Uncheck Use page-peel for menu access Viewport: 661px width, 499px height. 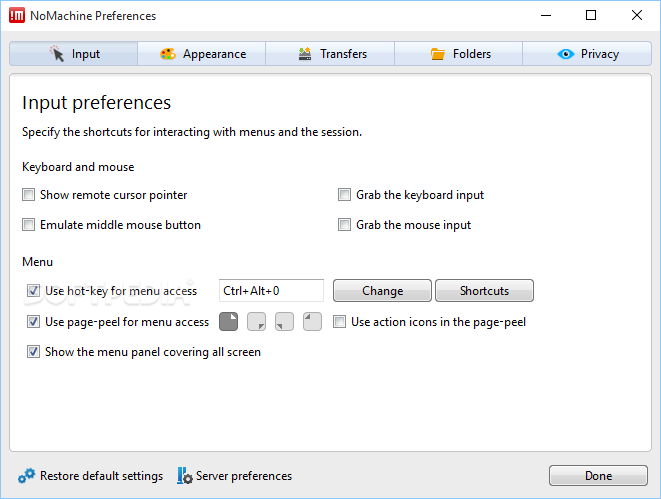33,322
